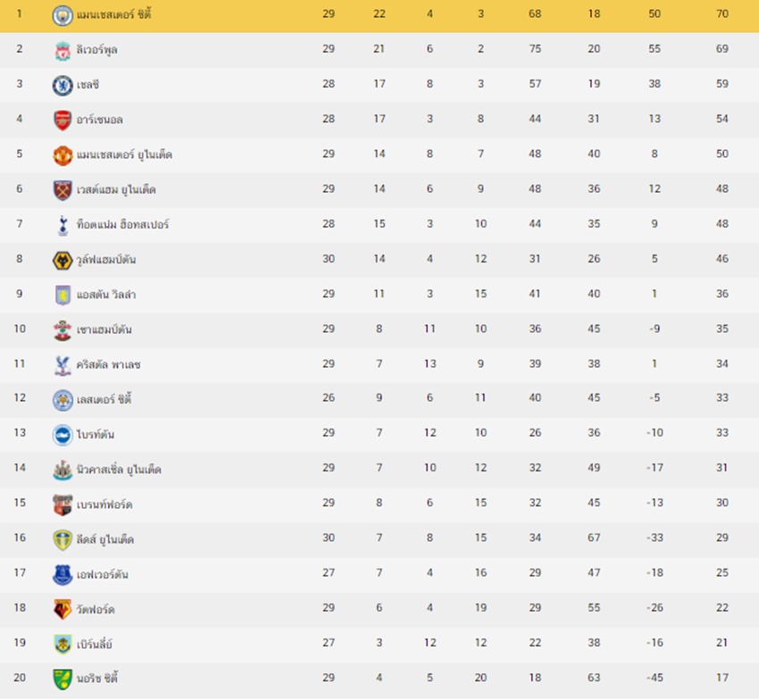Click the Southampton club badge
Screen dimensions: 759x700
[63, 330]
